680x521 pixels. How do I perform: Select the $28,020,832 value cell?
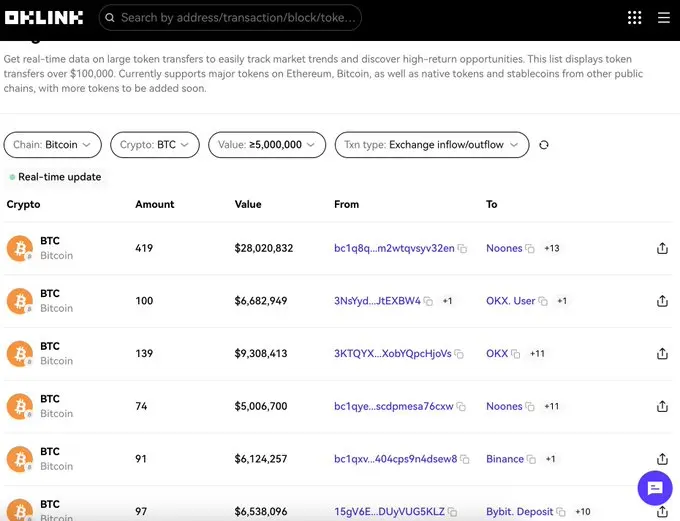[x=264, y=248]
